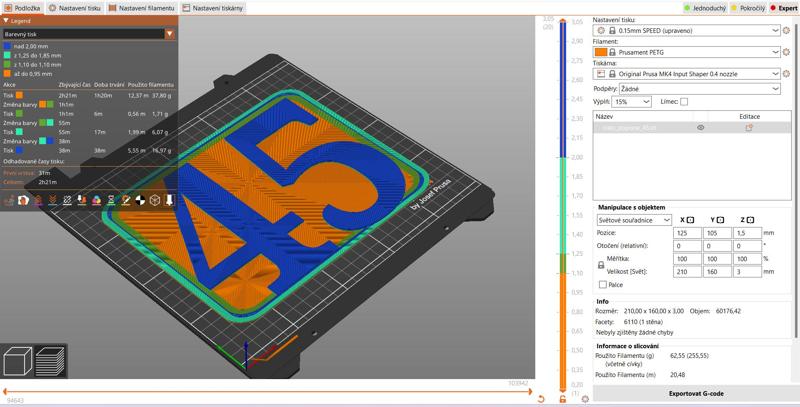The image size is (800, 407).
Task: Click the X position input field
Action: (688, 232)
